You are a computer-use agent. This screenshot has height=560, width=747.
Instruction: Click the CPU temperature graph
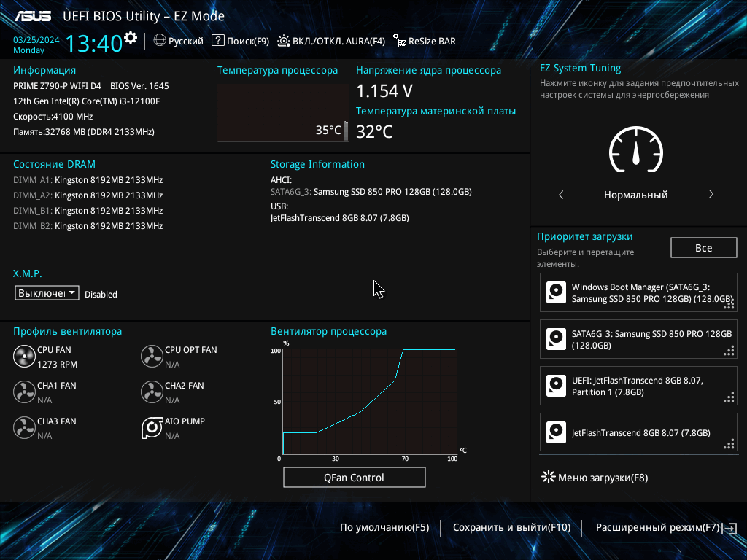pyautogui.click(x=283, y=113)
